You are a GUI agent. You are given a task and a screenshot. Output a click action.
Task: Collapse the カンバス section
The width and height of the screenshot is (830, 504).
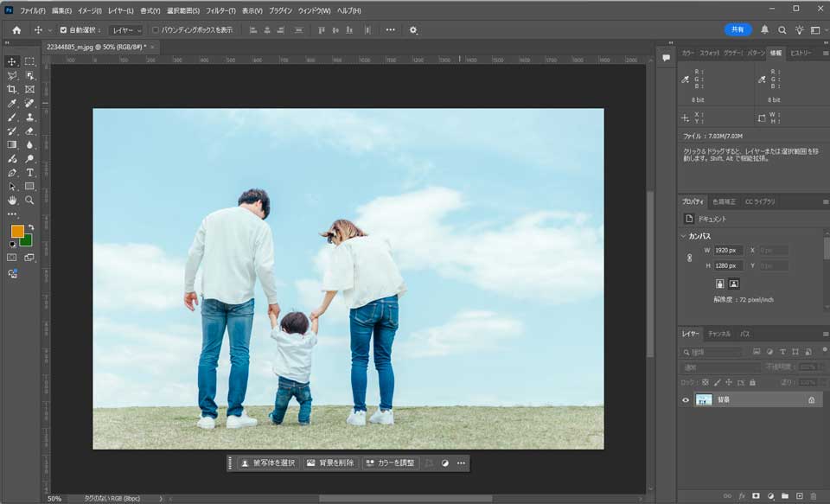tap(683, 236)
